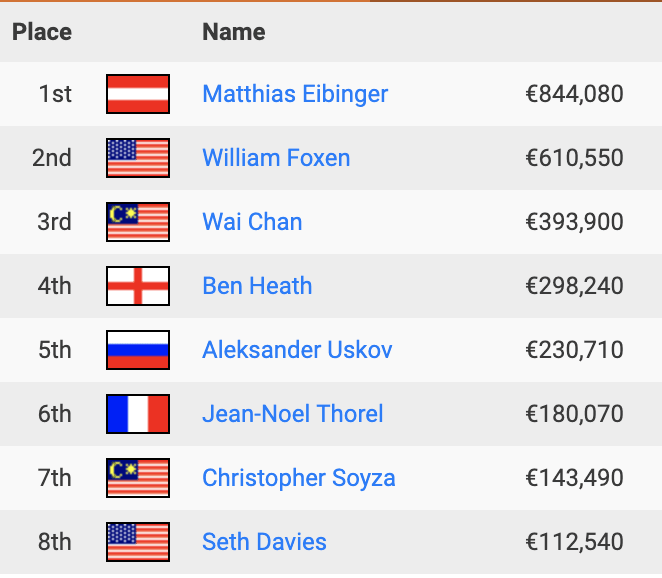Click the US flag next to Seth Davies

pyautogui.click(x=138, y=542)
